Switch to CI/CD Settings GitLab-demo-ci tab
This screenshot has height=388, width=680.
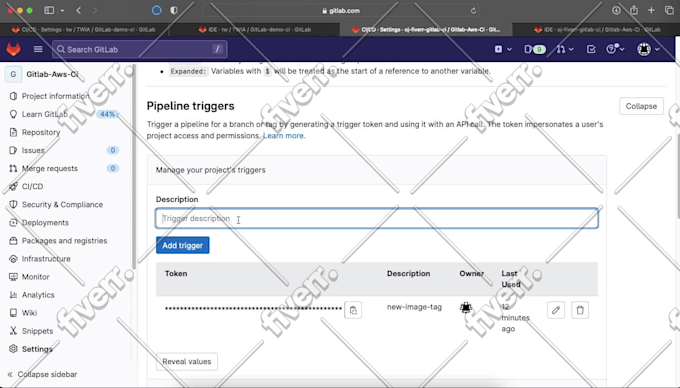[x=85, y=29]
